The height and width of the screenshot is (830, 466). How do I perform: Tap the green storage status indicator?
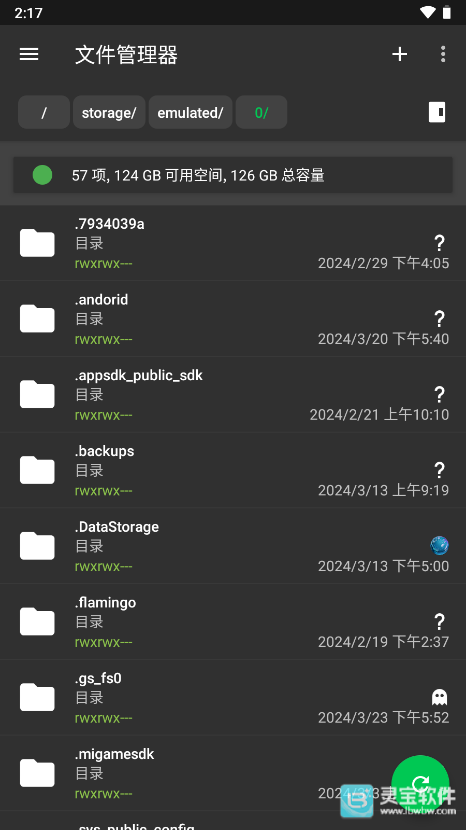[x=42, y=175]
